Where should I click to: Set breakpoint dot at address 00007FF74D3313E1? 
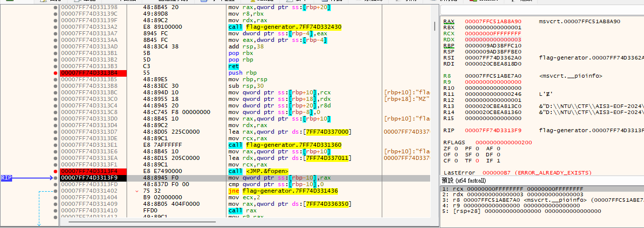(55, 145)
